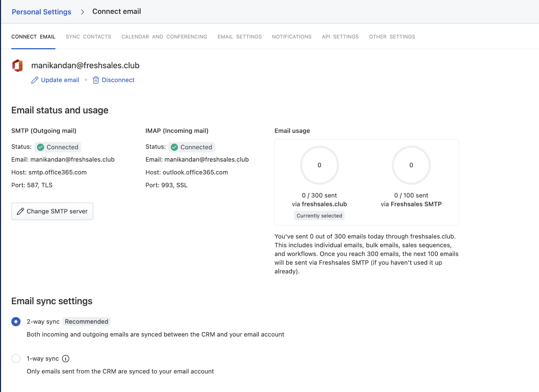The width and height of the screenshot is (539, 392).
Task: Click the IMAP (Incoming mail) heading
Action: point(177,131)
